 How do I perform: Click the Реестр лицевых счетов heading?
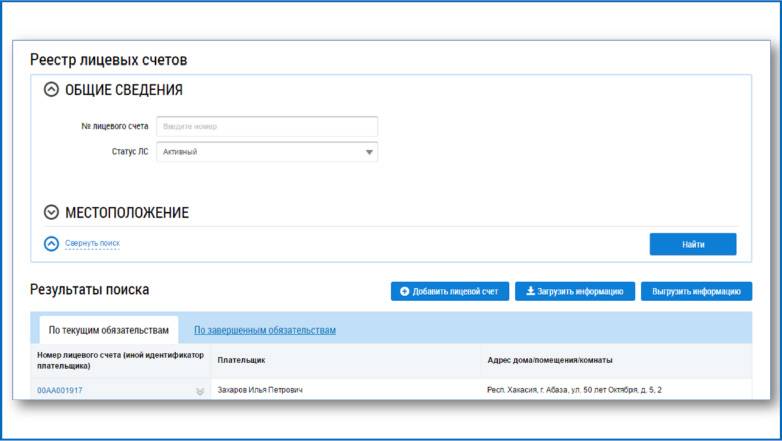109,60
